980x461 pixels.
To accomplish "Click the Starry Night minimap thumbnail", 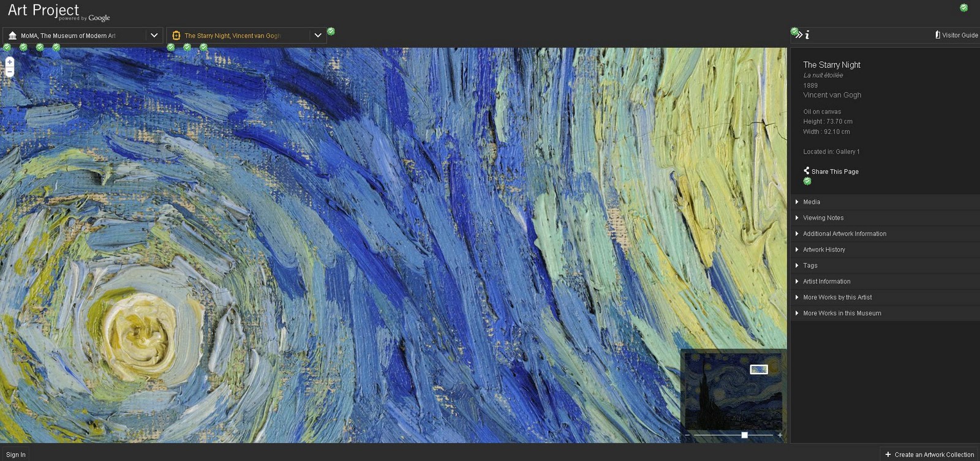I will click(x=733, y=391).
